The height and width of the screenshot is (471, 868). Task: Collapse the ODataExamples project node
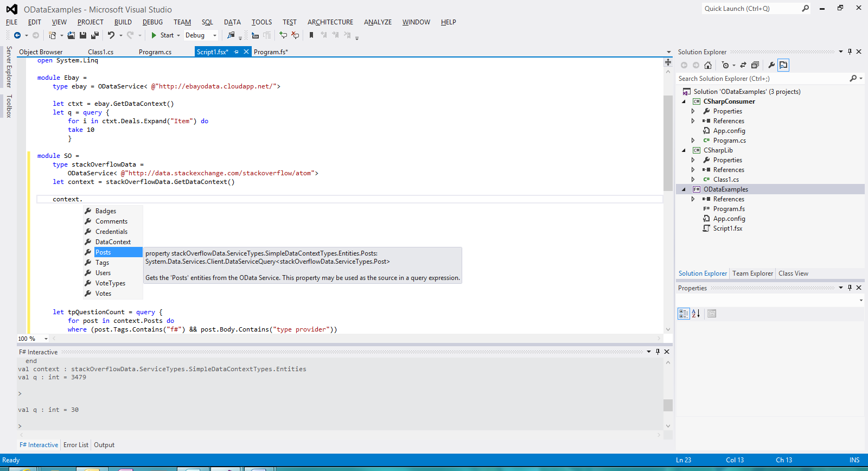pyautogui.click(x=684, y=189)
